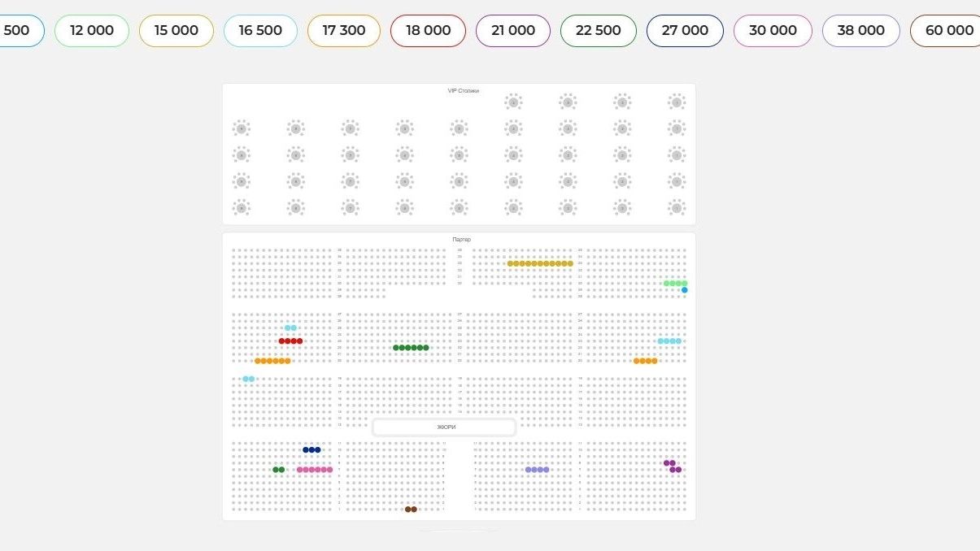Select the 30 000 price filter
Image resolution: width=980 pixels, height=551 pixels.
(773, 31)
